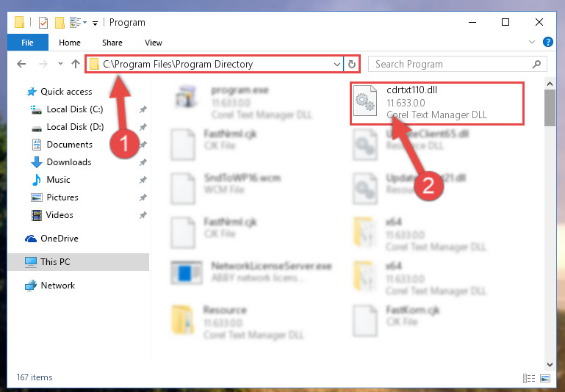Switch to large icons view layout
This screenshot has height=392, width=565.
click(545, 378)
